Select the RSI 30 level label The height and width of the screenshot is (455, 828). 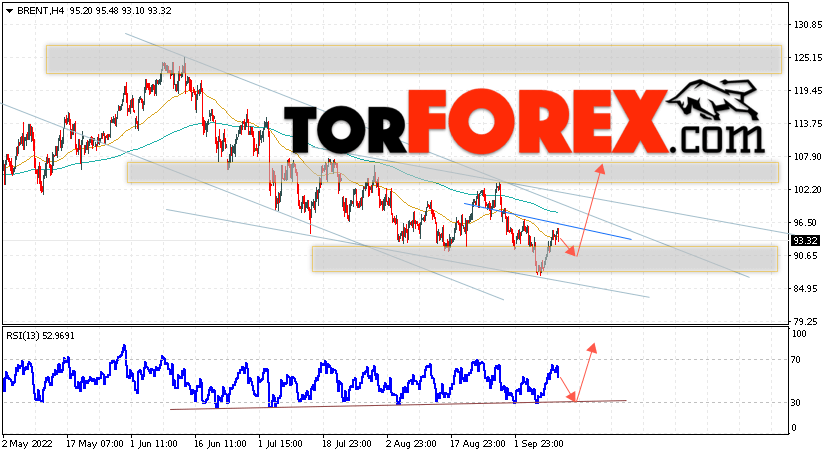click(796, 403)
